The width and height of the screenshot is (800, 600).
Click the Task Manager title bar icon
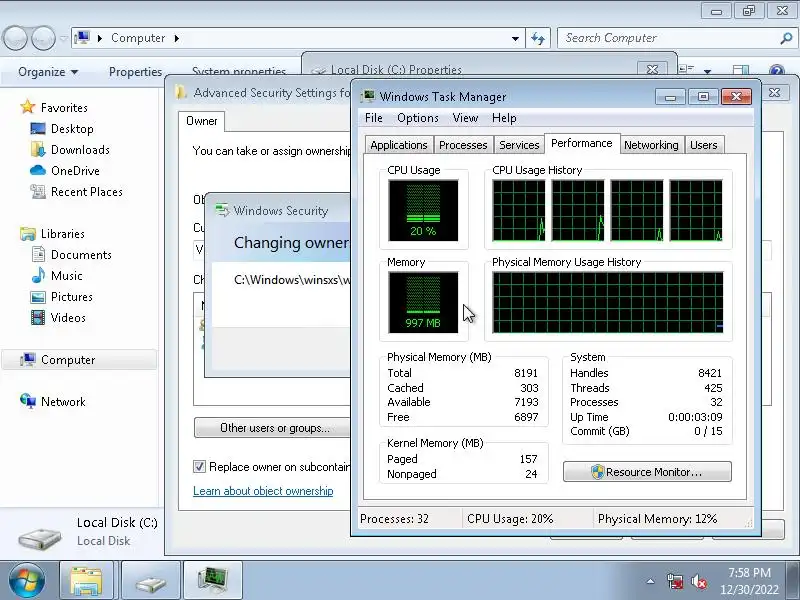[x=368, y=96]
